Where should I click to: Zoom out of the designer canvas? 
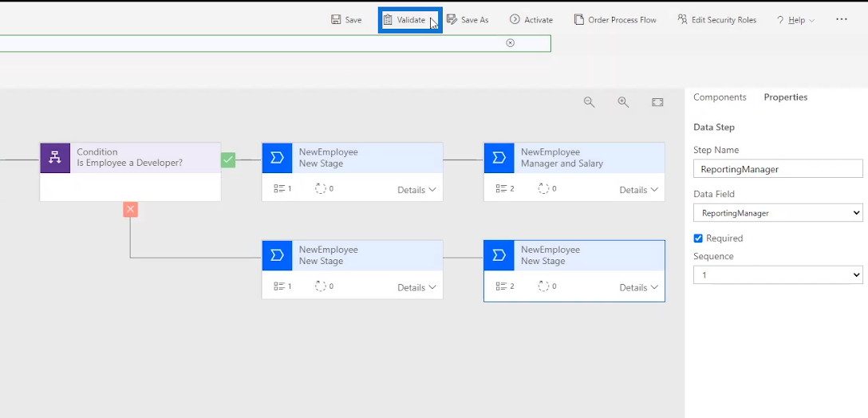(x=589, y=102)
